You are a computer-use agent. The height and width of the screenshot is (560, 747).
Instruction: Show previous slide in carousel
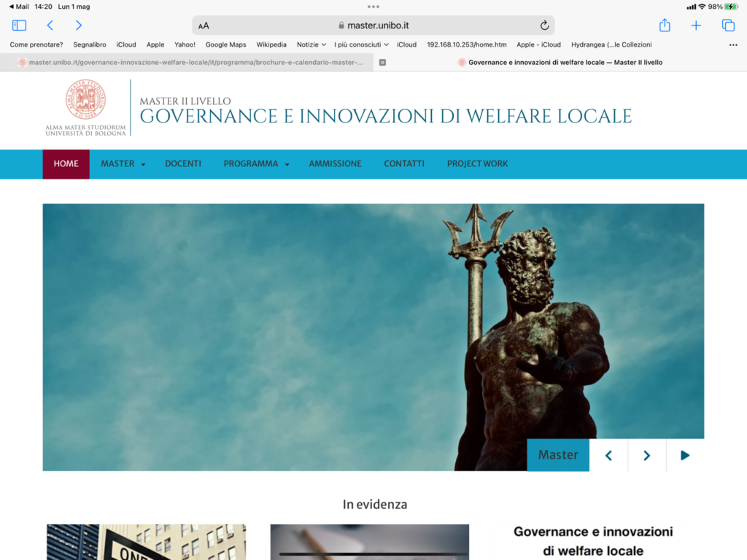point(608,455)
